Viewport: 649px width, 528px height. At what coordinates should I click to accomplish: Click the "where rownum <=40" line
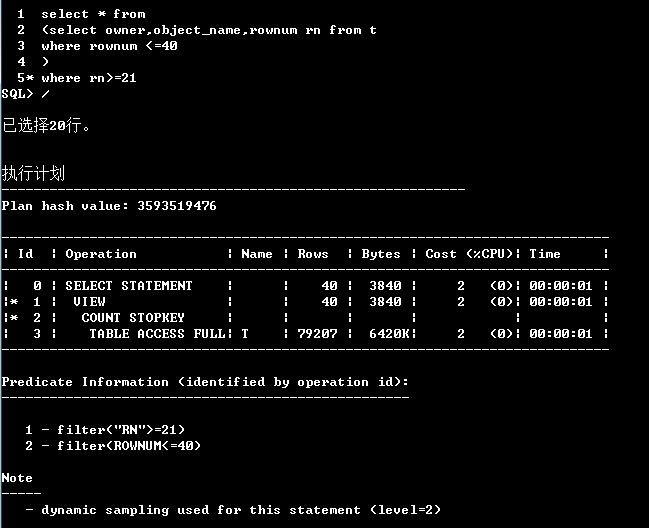click(x=109, y=46)
